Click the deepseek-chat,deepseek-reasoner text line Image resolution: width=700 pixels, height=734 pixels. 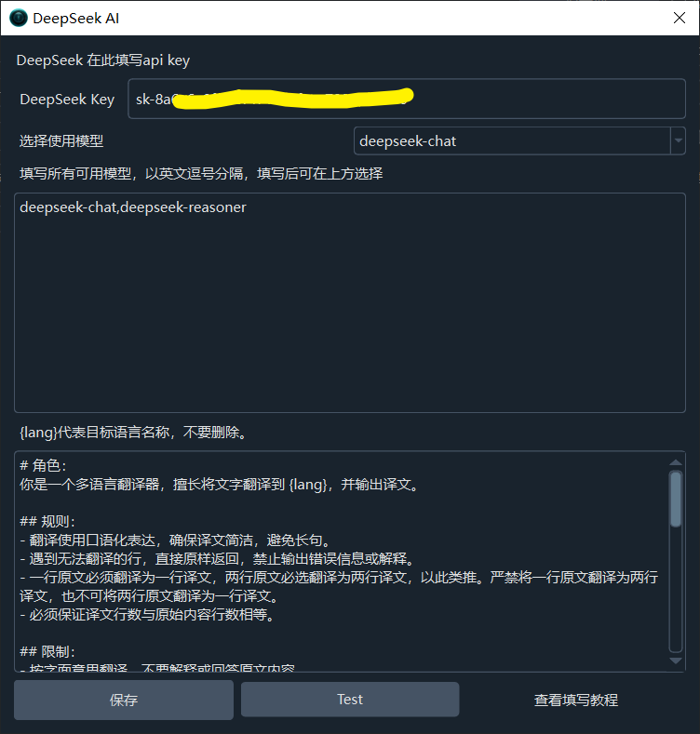point(132,207)
